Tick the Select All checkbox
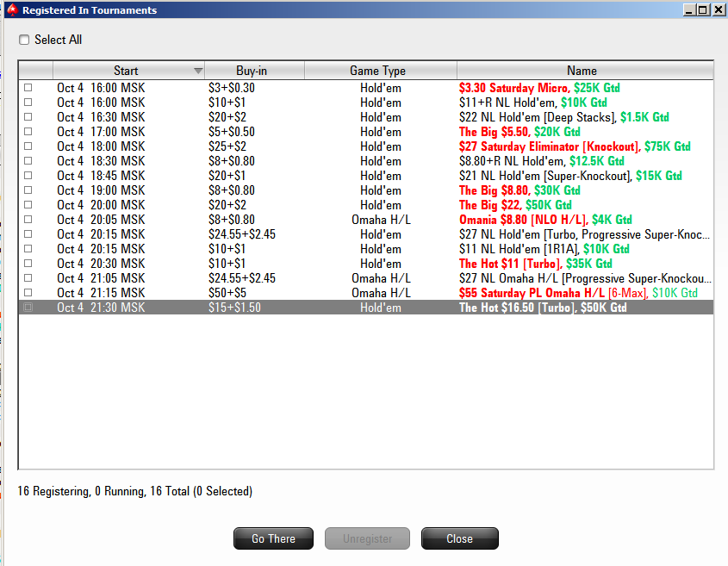This screenshot has width=728, height=566. click(24, 40)
